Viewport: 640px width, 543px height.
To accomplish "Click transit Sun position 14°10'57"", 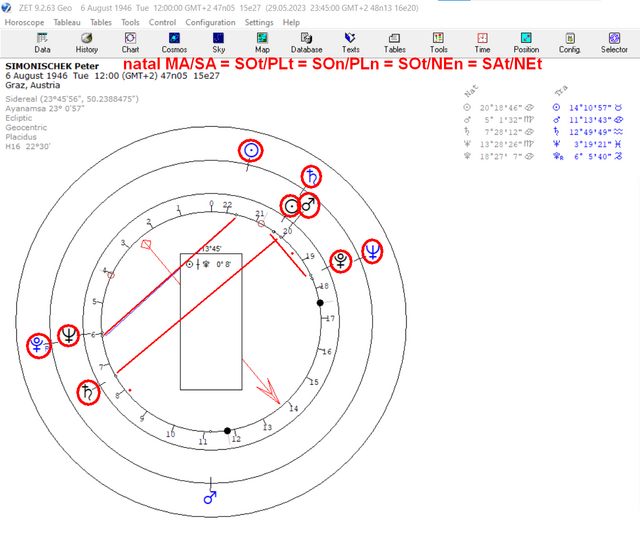I will [588, 108].
